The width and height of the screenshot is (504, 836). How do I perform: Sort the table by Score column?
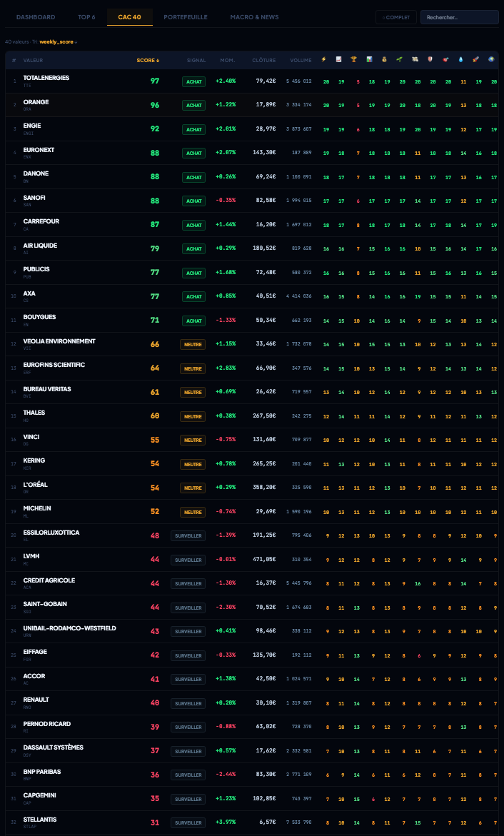pyautogui.click(x=148, y=60)
